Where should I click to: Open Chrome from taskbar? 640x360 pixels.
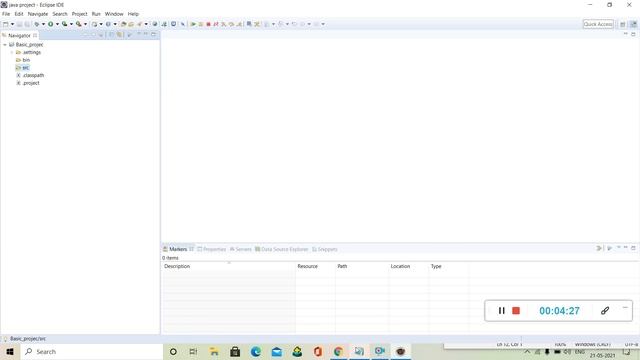coord(338,351)
